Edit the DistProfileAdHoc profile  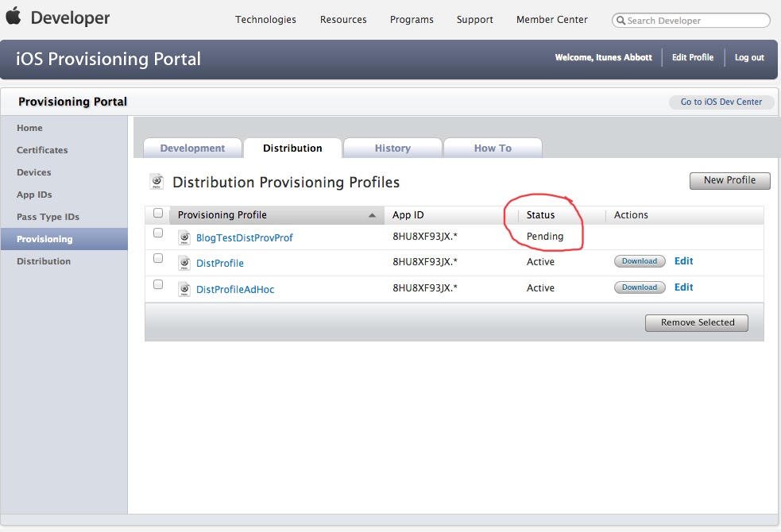click(x=683, y=287)
